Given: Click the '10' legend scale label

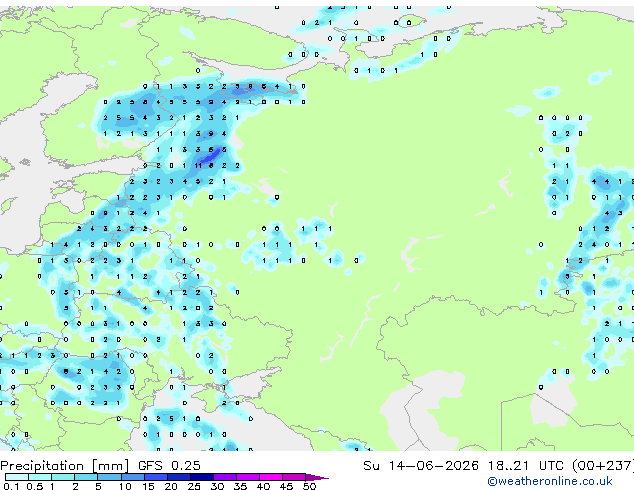Looking at the screenshot, I should [125, 486].
